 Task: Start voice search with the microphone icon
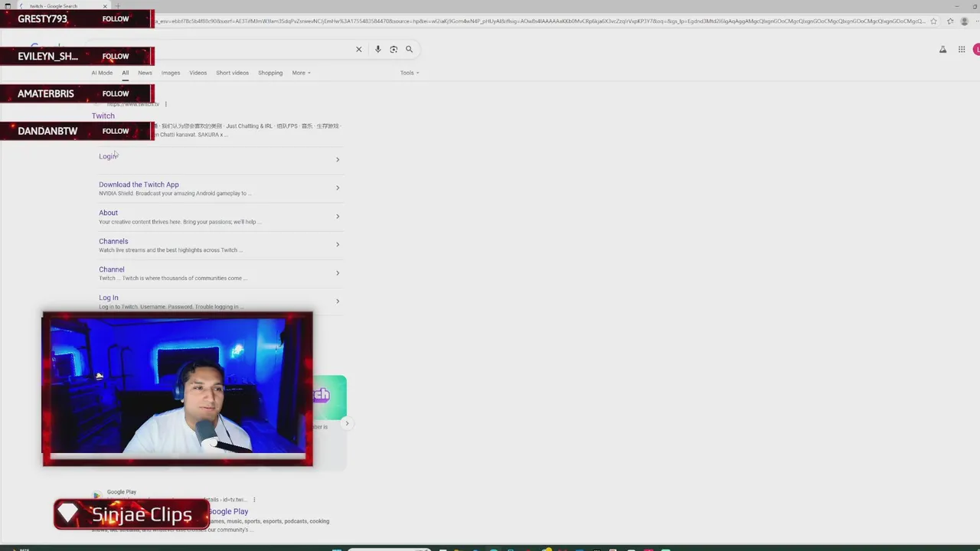pos(377,49)
